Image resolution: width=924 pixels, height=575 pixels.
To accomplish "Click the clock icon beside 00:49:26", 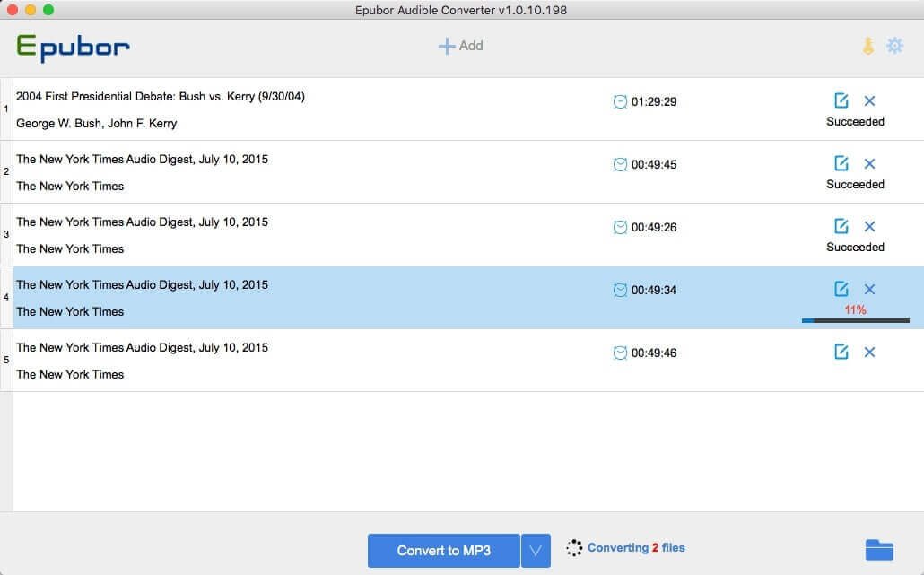I will pyautogui.click(x=620, y=228).
